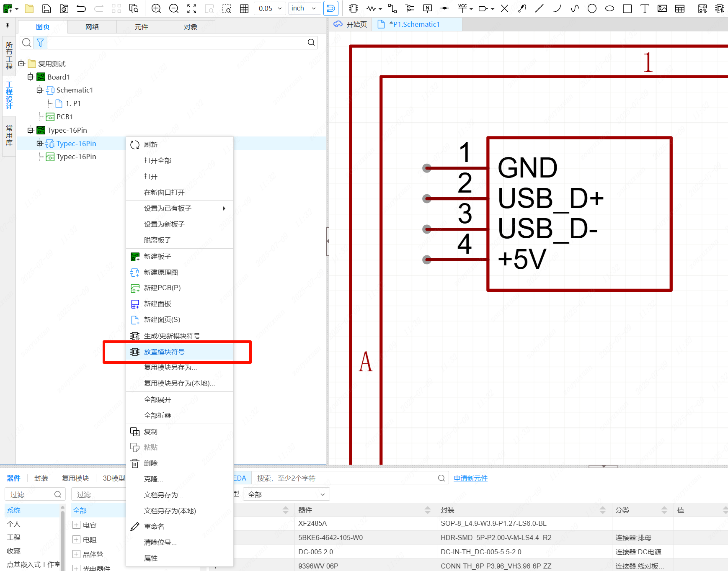Image resolution: width=728 pixels, height=571 pixels.
Task: Select 生成/更新模块符号 menu entry
Action: [172, 336]
